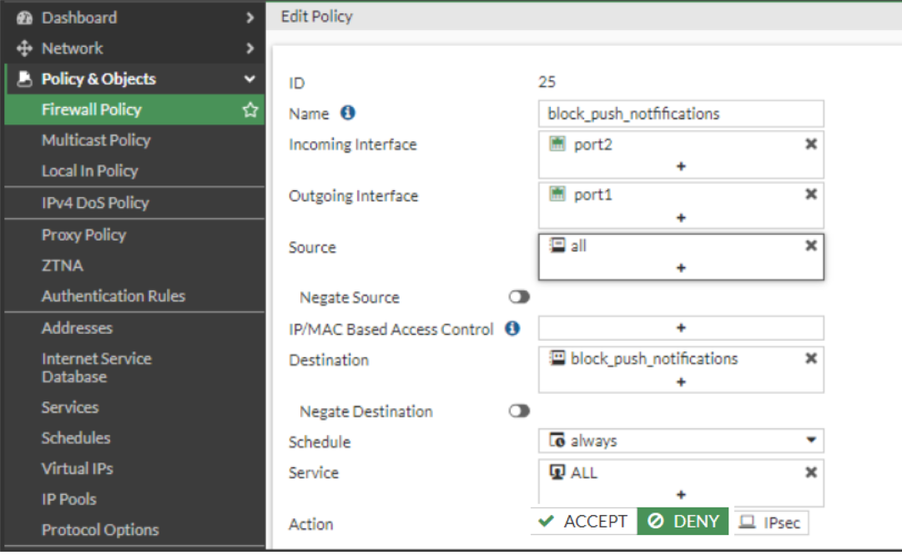Click the favorite star next to Firewall Policy

(250, 110)
